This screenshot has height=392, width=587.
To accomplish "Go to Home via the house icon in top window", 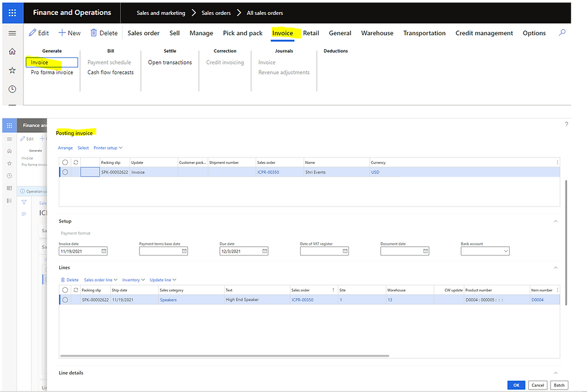I will (12, 51).
